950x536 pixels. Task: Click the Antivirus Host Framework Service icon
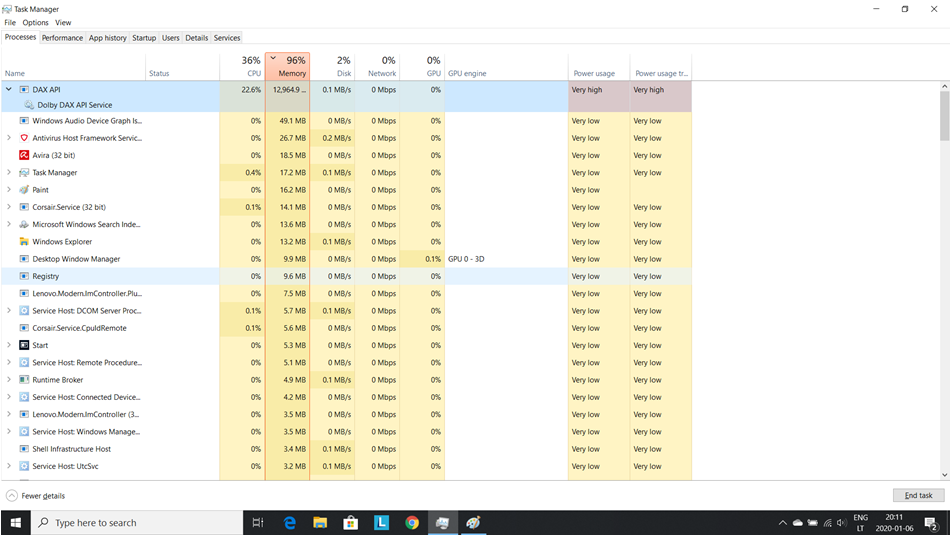24,138
